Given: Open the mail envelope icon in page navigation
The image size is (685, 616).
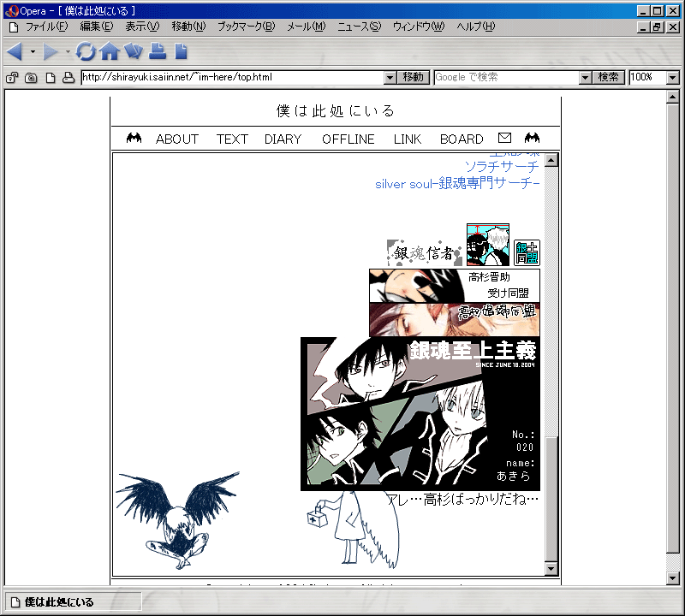Looking at the screenshot, I should [504, 138].
